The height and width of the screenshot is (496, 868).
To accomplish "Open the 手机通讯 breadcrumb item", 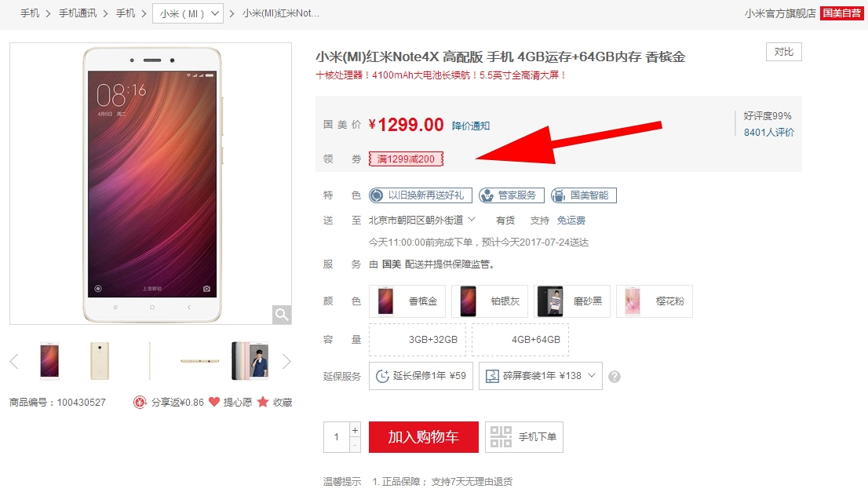I will (x=78, y=13).
